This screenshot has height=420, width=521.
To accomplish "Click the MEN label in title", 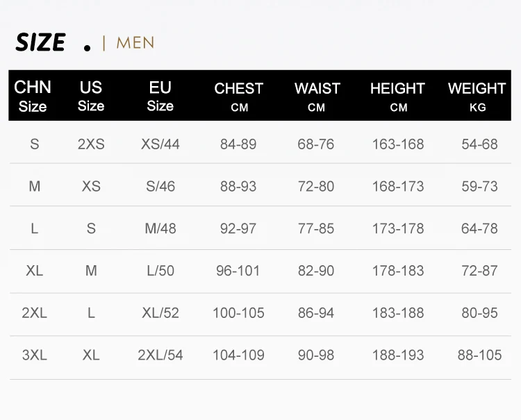I will click(x=135, y=43).
